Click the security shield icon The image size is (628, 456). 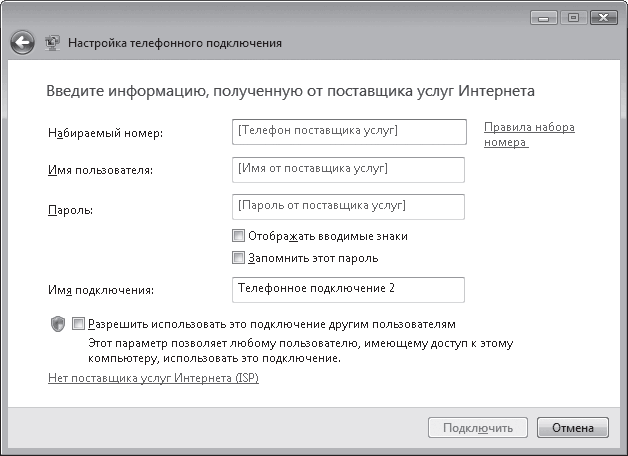point(57,325)
